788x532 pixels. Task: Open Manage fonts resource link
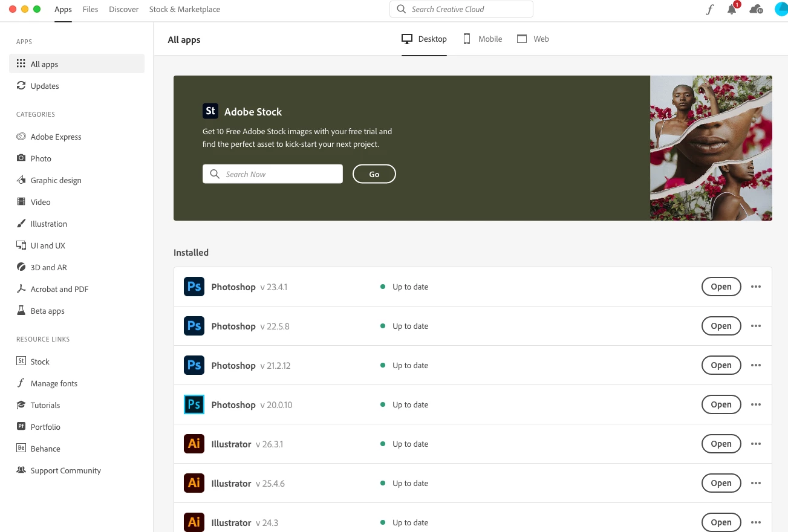[77, 383]
